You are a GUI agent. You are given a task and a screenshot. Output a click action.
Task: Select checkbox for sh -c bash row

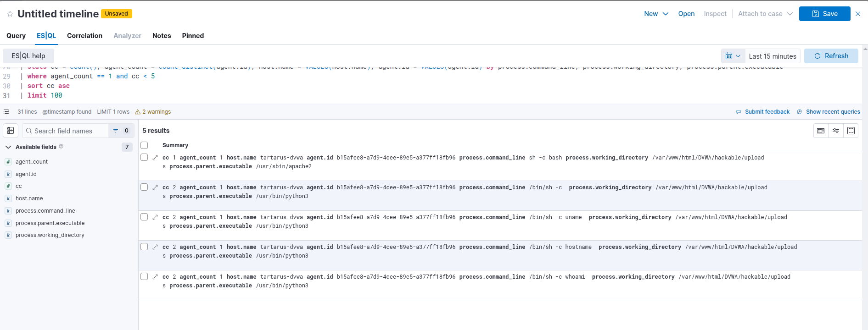(x=144, y=158)
